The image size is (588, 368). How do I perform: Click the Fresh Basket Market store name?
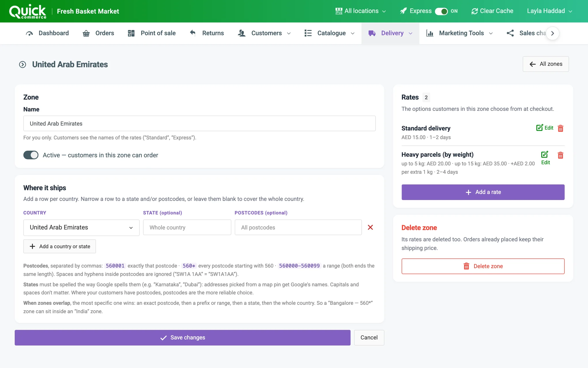[x=88, y=11]
